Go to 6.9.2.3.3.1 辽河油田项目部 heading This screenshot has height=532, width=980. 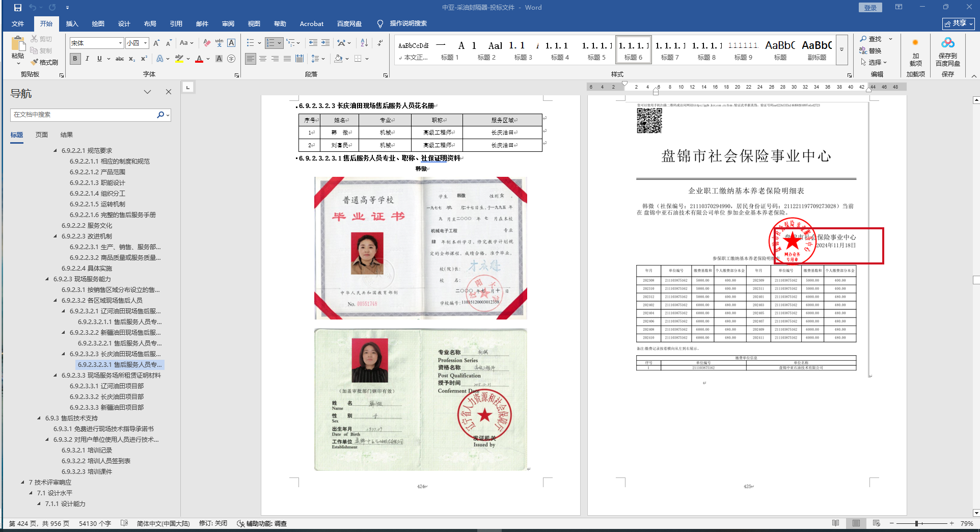[106, 386]
